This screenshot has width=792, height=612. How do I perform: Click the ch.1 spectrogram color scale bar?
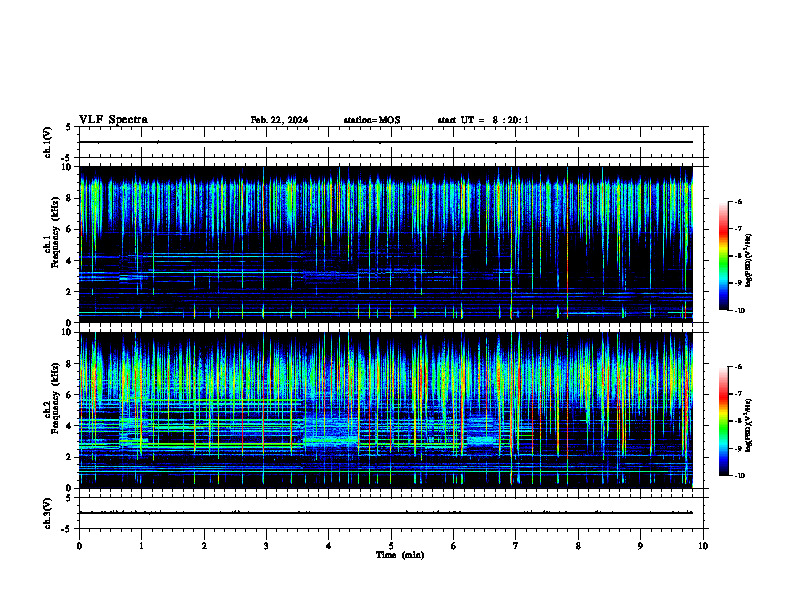tap(723, 256)
